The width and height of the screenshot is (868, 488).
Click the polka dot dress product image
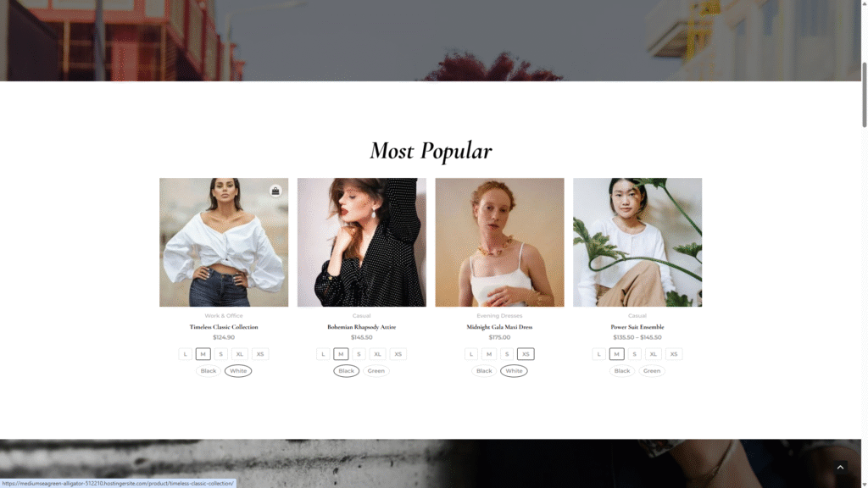(x=361, y=242)
